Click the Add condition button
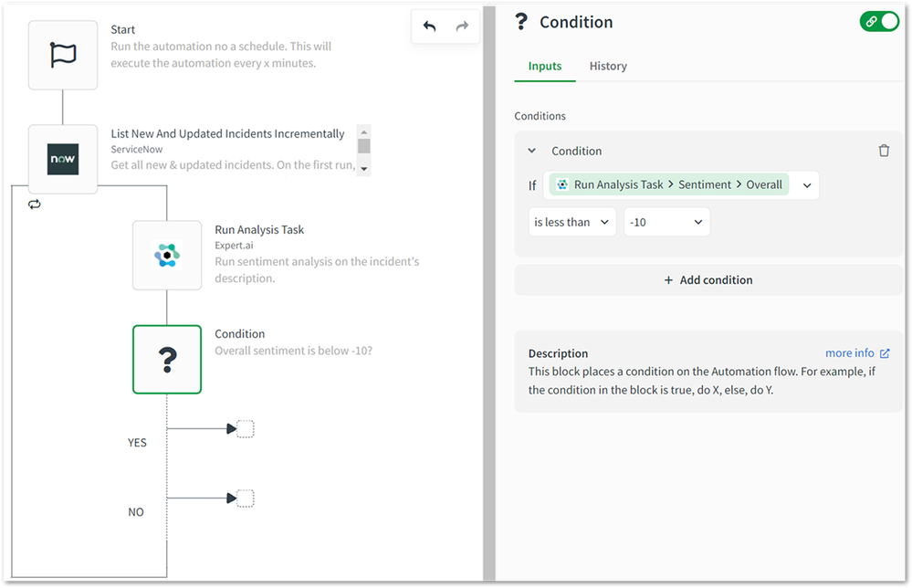912x588 pixels. [x=708, y=279]
